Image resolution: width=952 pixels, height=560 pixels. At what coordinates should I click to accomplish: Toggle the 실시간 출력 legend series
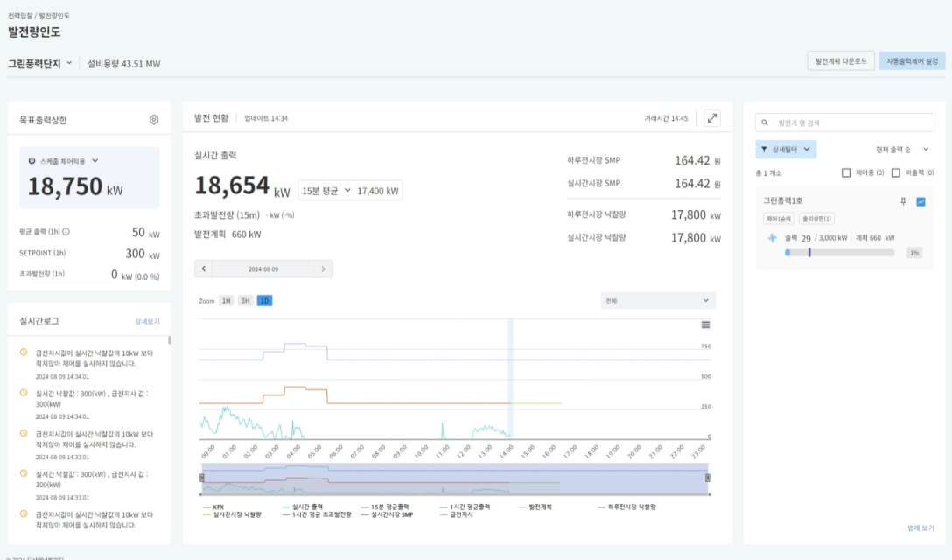pos(303,507)
